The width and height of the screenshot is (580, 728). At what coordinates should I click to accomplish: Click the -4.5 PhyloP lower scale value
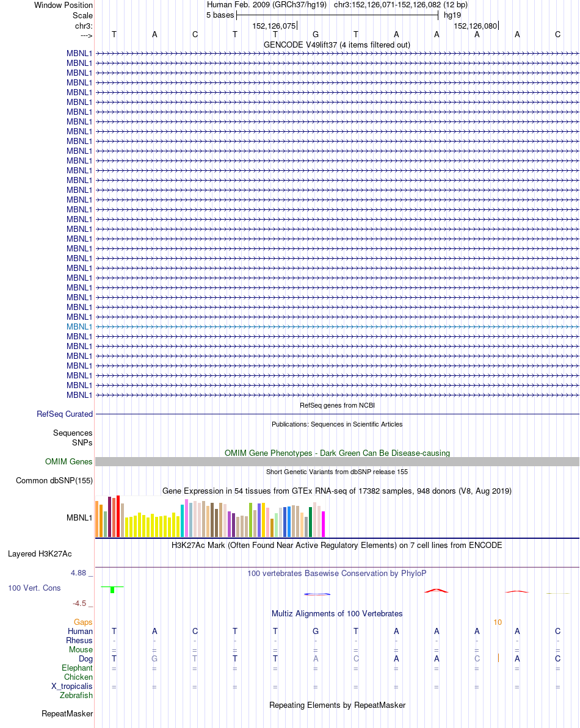(79, 604)
